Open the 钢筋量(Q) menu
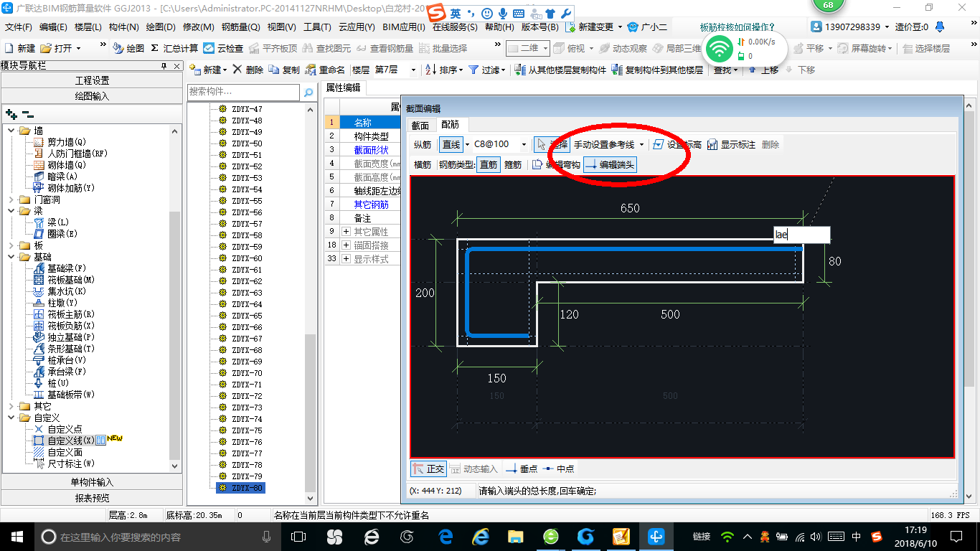This screenshot has width=980, height=551. (x=240, y=27)
